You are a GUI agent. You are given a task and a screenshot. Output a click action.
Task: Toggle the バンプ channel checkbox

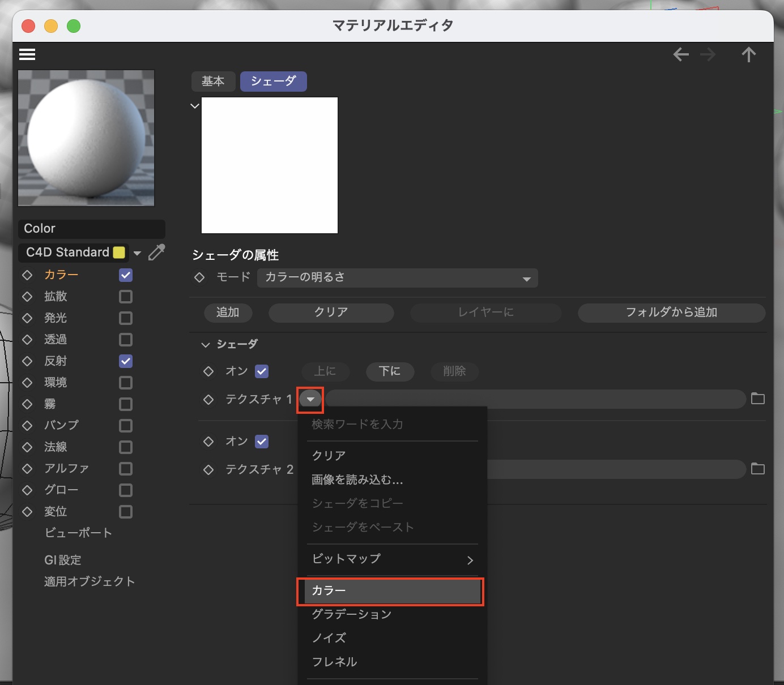126,426
